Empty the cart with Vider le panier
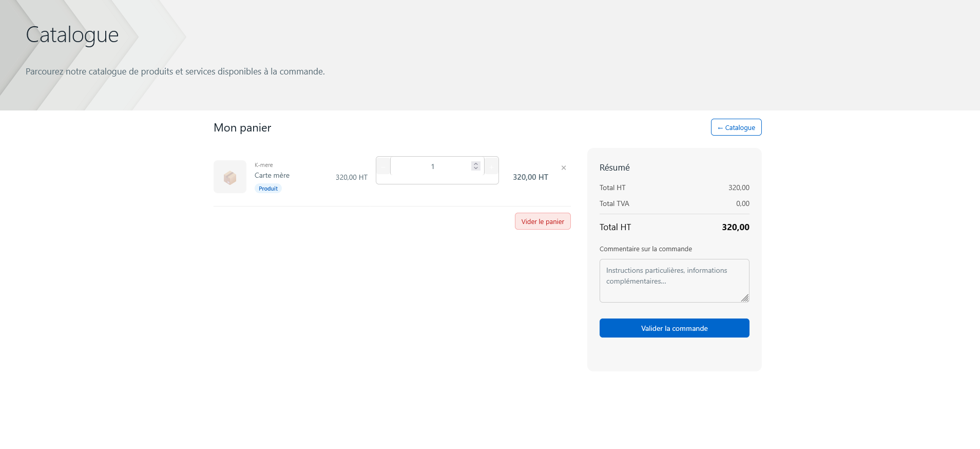Image resolution: width=980 pixels, height=449 pixels. click(543, 221)
